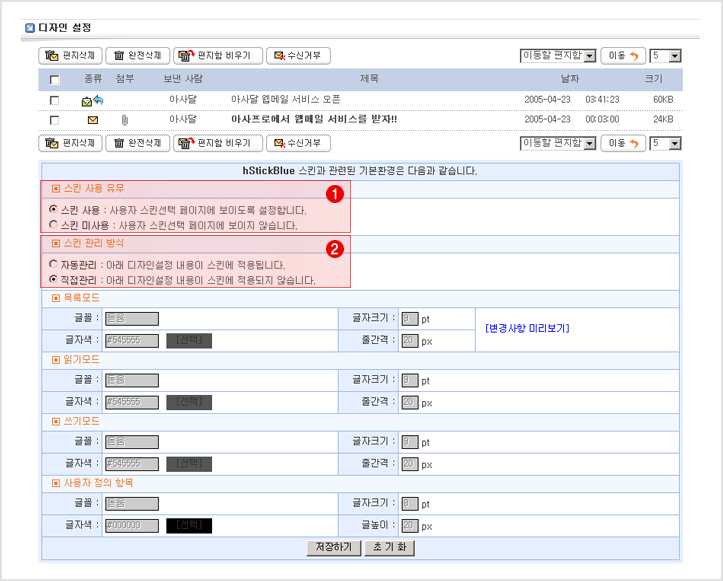The height and width of the screenshot is (581, 723).
Task: Click the 저장하기 save button
Action: [x=334, y=548]
